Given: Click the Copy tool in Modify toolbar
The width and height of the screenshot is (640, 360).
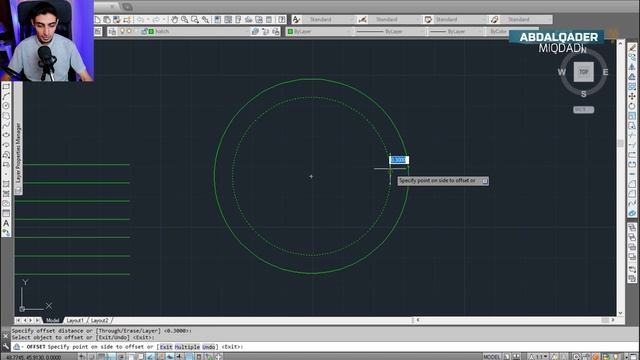Looking at the screenshot, I should click(632, 57).
